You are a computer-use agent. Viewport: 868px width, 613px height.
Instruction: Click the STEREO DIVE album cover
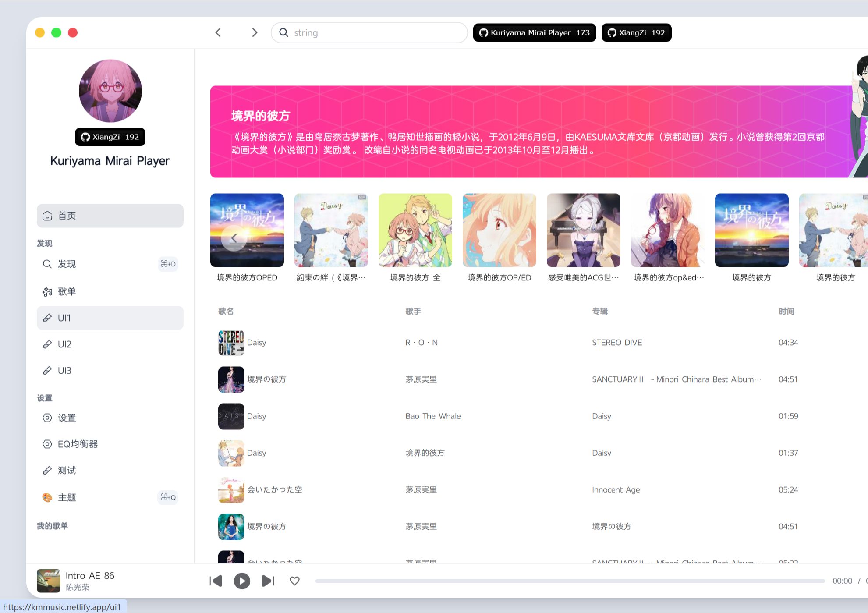click(x=231, y=343)
